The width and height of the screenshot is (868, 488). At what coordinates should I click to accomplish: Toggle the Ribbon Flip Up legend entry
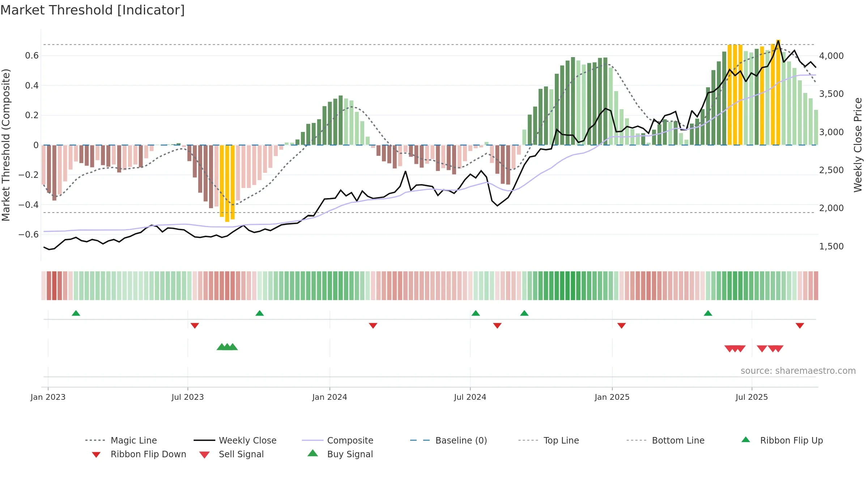[x=782, y=440]
